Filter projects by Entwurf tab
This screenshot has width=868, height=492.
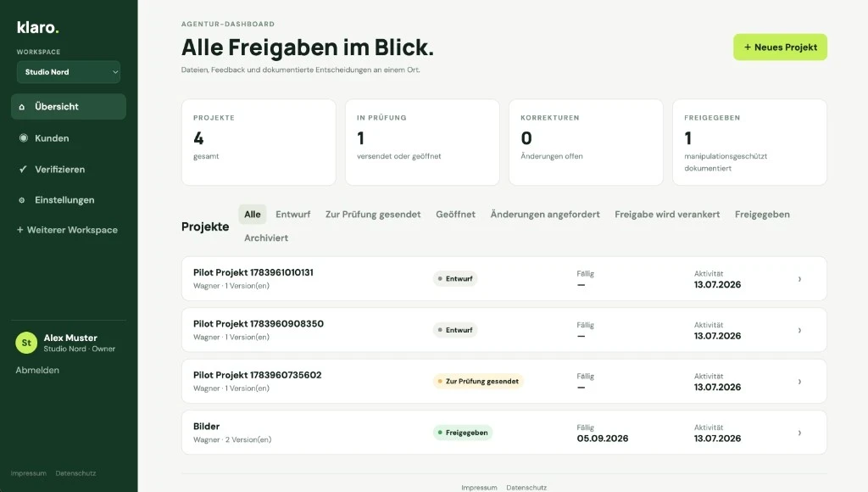pyautogui.click(x=292, y=215)
